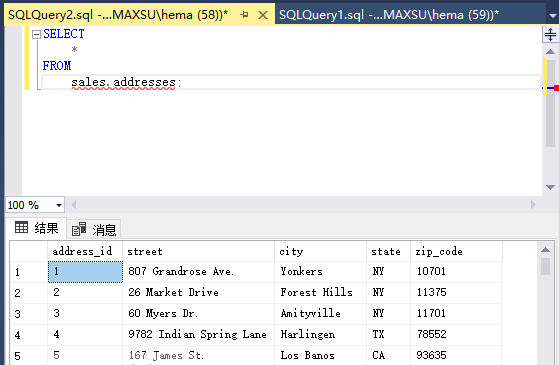
Task: Open the 100 % zoom dropdown
Action: pos(59,205)
